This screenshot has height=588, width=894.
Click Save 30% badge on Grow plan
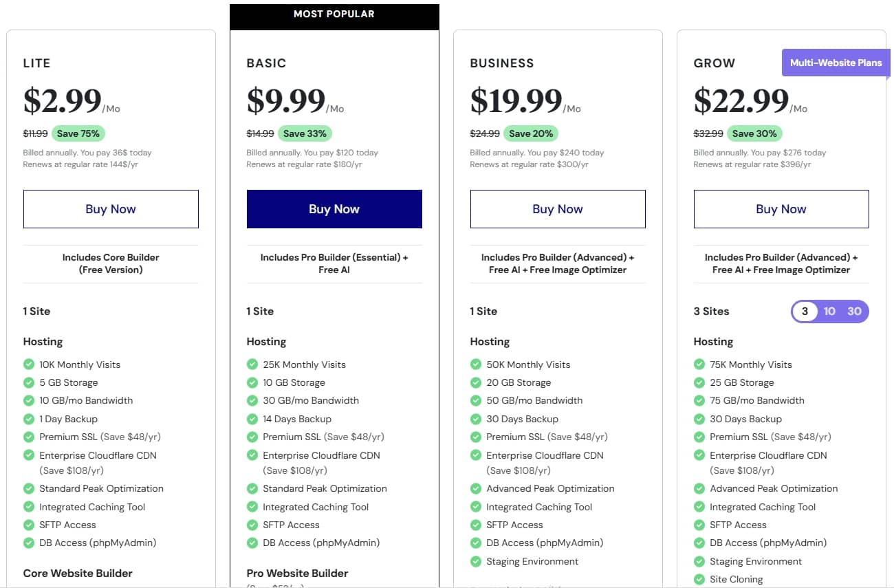pos(754,133)
